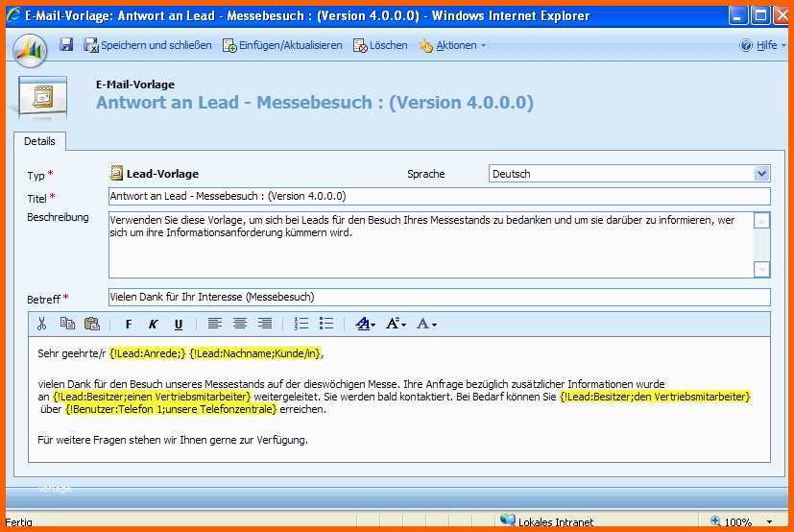Open the Aktionen menu

click(452, 45)
